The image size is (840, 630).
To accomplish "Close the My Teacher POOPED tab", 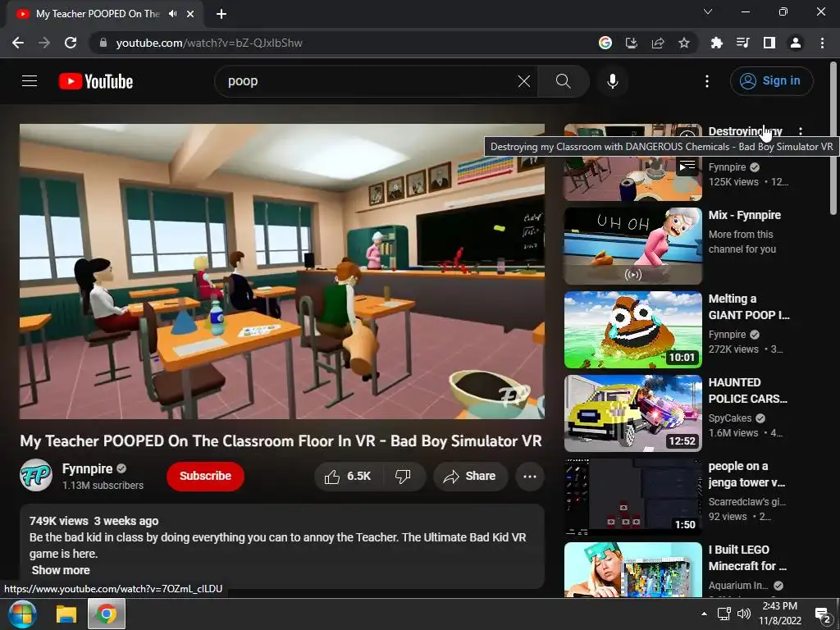I will pos(190,14).
